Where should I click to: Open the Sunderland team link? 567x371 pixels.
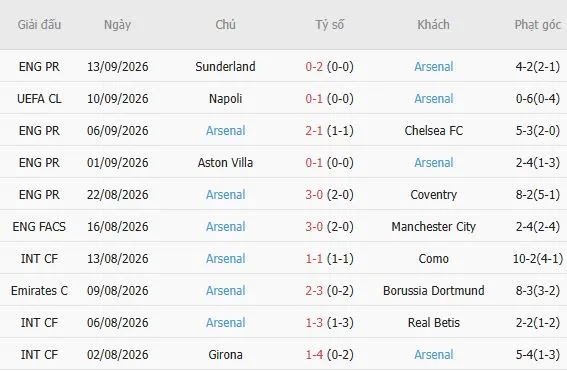(225, 67)
